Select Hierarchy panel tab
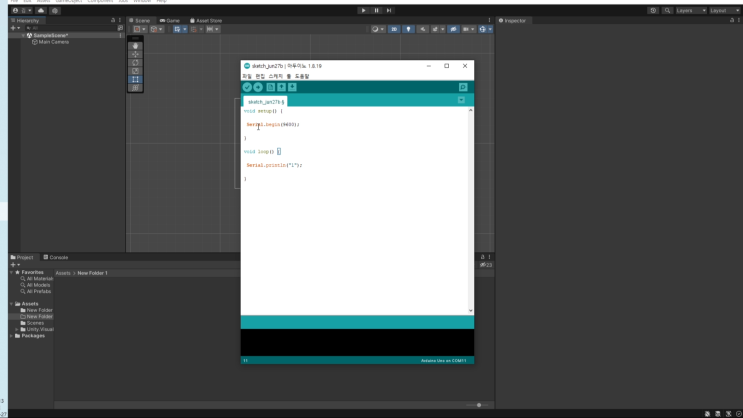The height and width of the screenshot is (418, 743). [x=25, y=21]
